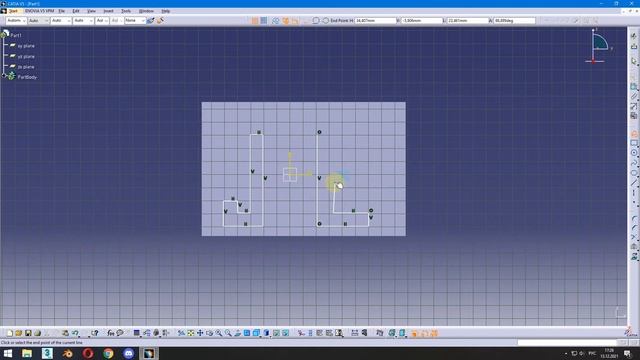Expand the PartBody tree node
Viewport: 640px width, 360px height.
[x=4, y=76]
